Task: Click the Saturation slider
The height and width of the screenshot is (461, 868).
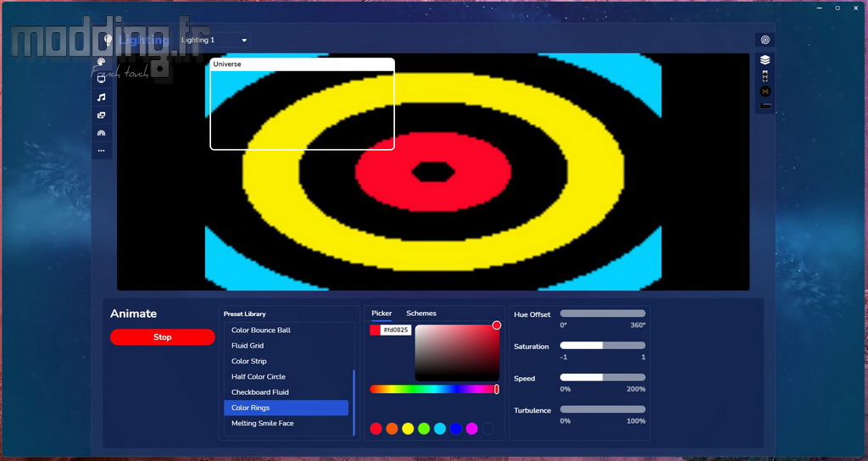Action: [x=603, y=346]
